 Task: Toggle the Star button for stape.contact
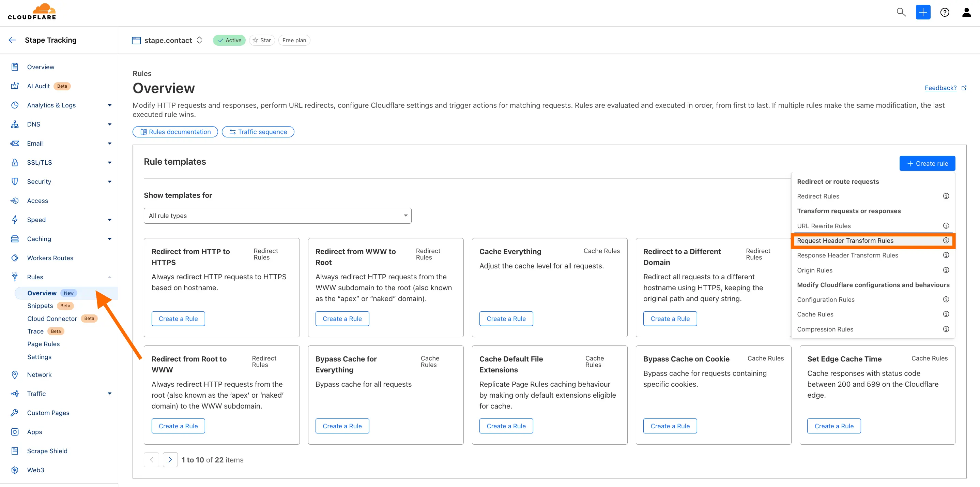(262, 40)
